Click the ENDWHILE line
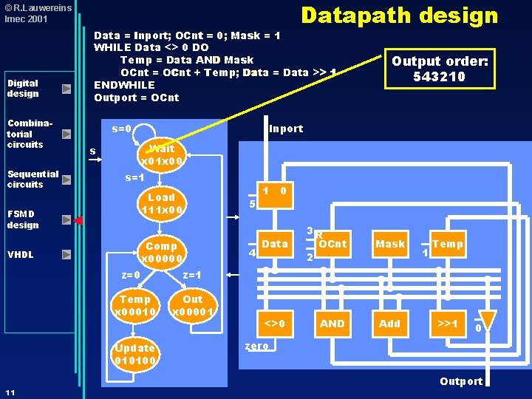The width and height of the screenshot is (532, 399). 125,85
